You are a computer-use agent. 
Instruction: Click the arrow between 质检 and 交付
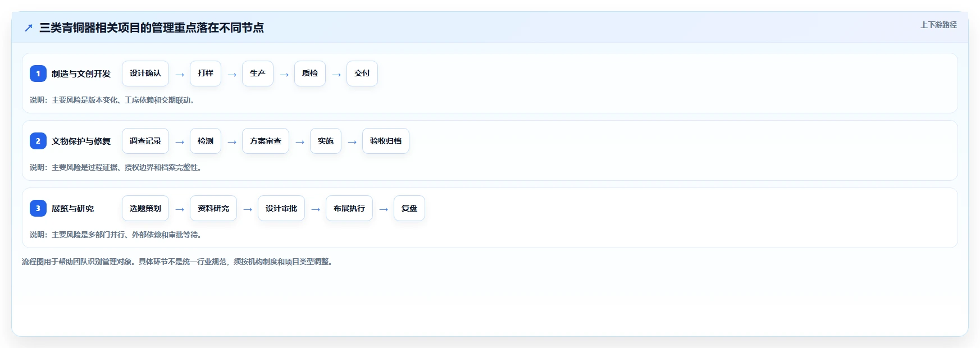click(x=336, y=74)
